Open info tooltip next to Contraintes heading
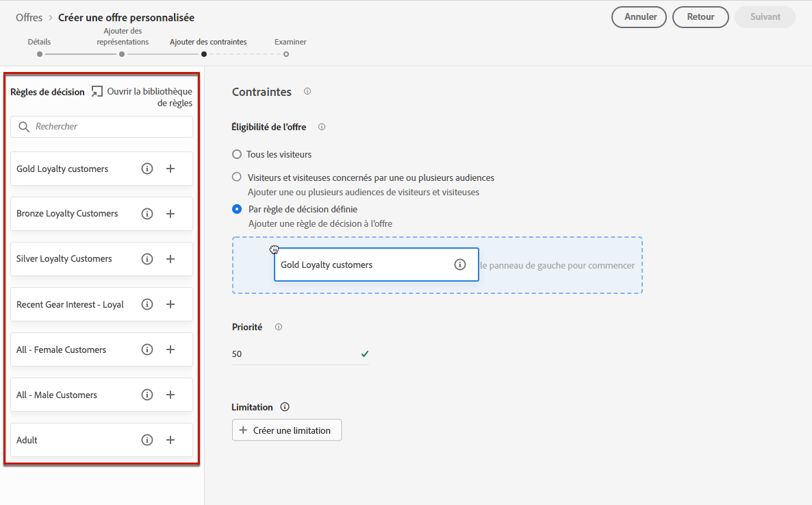Screen dimensions: 812x505 point(307,91)
